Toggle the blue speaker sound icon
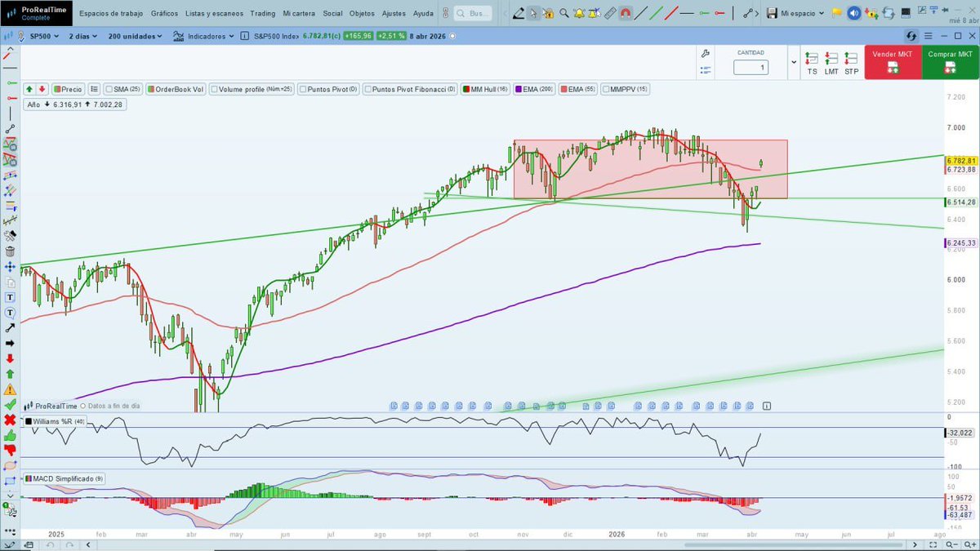Screen dimensions: 980x551 (853, 13)
